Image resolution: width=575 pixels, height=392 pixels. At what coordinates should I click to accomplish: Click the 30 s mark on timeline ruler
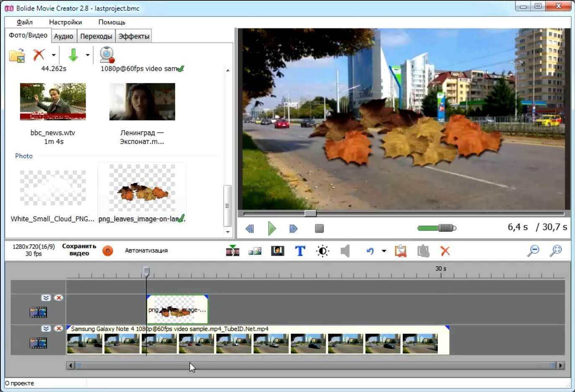coord(441,269)
